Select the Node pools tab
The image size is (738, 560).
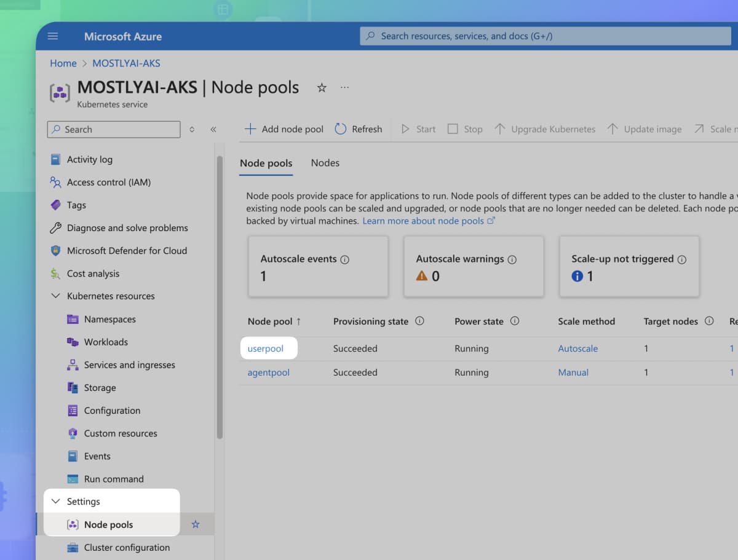pyautogui.click(x=266, y=163)
